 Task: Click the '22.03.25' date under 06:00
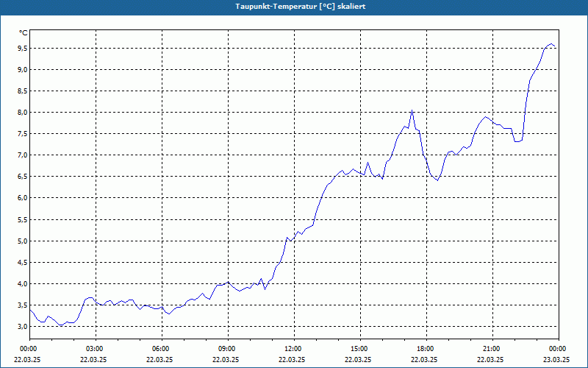159,359
